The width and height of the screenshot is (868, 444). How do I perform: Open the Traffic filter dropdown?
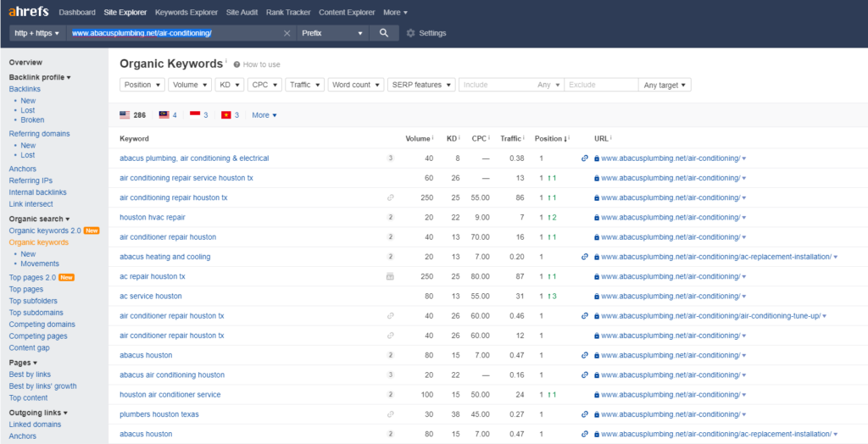305,85
